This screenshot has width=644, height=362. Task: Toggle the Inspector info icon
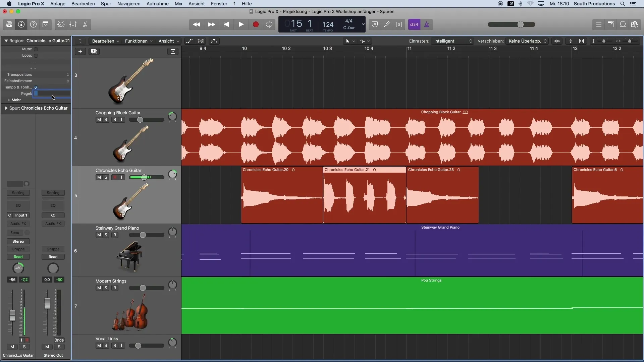[21, 24]
